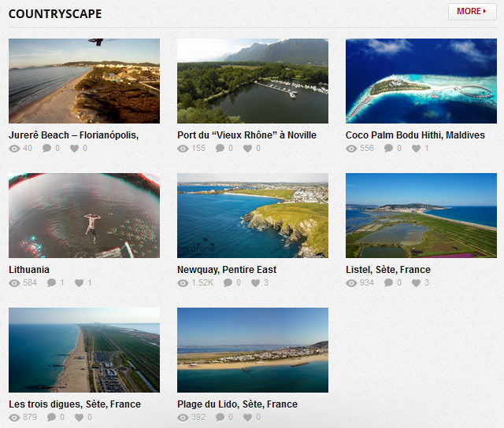Click the Port du Vieux Rhône à Noville title
Screen dimensions: 504x428
tap(246, 135)
